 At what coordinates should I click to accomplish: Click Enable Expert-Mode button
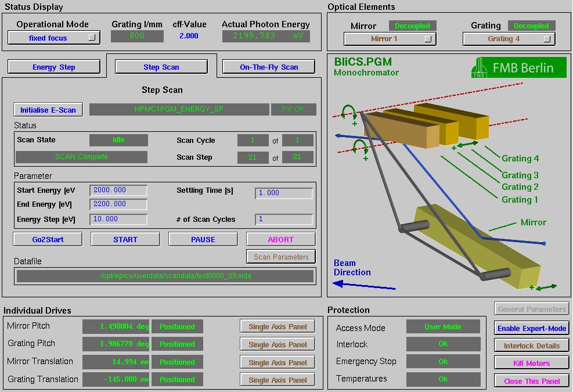532,328
